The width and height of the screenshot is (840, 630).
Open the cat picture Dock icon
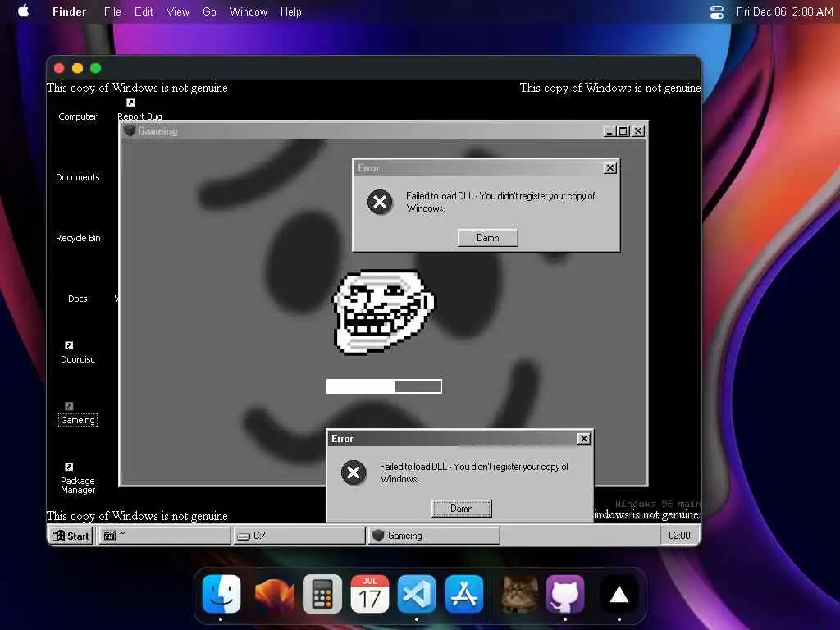(x=519, y=594)
